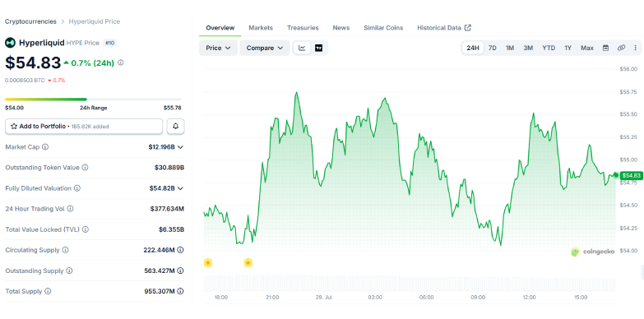
Task: Open the Compare dropdown
Action: click(265, 48)
